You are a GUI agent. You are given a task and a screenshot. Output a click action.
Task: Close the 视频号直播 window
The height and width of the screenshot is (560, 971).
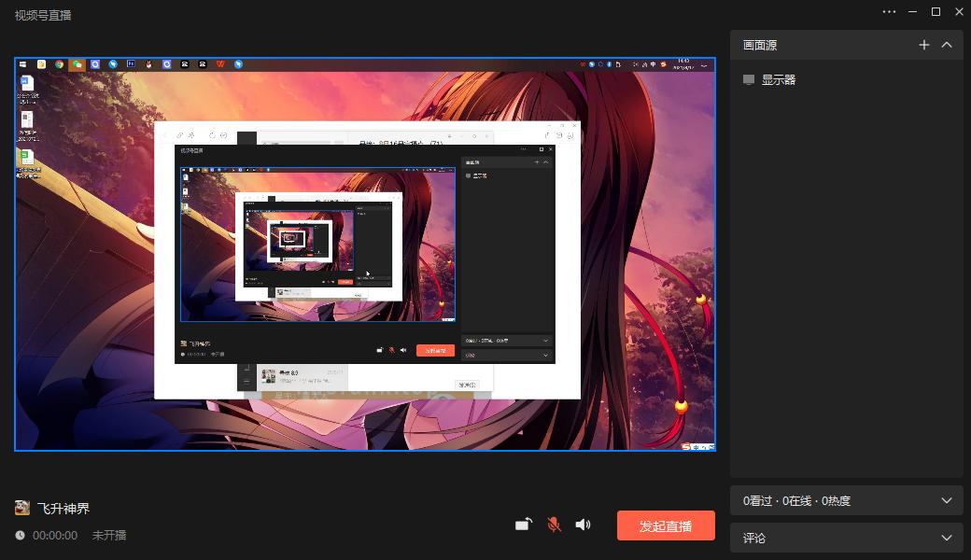[x=959, y=12]
